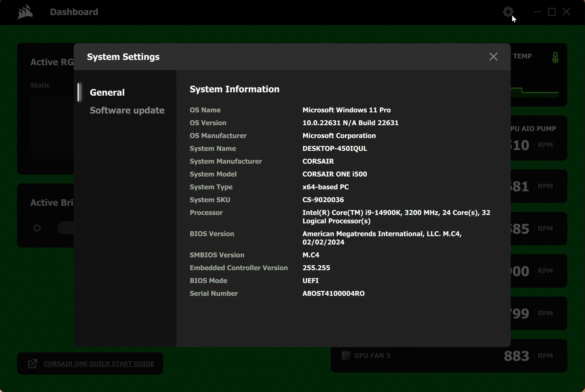Click the GPU FAN 3 883 RPM reading
585x392 pixels.
coord(516,356)
